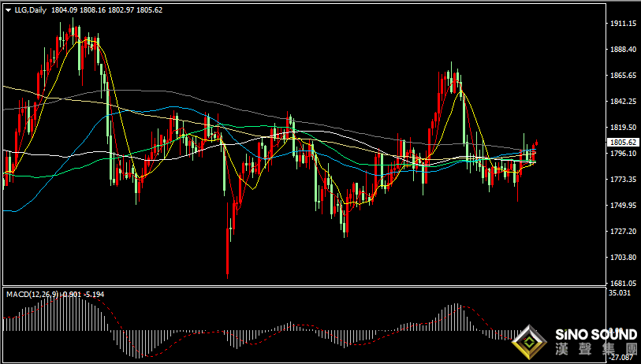The width and height of the screenshot is (641, 364).
Task: Click the dropdown triangle beside LLG,Daily
Action: 8,10
